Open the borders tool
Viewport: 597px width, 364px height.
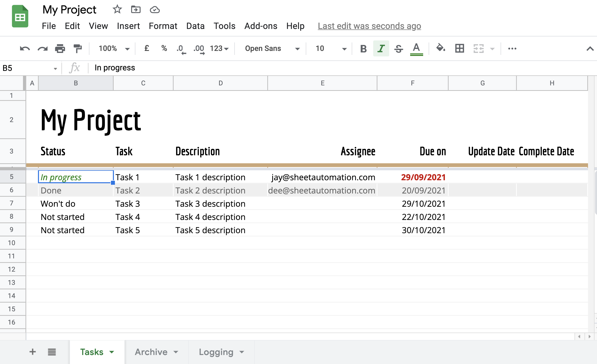coord(460,48)
